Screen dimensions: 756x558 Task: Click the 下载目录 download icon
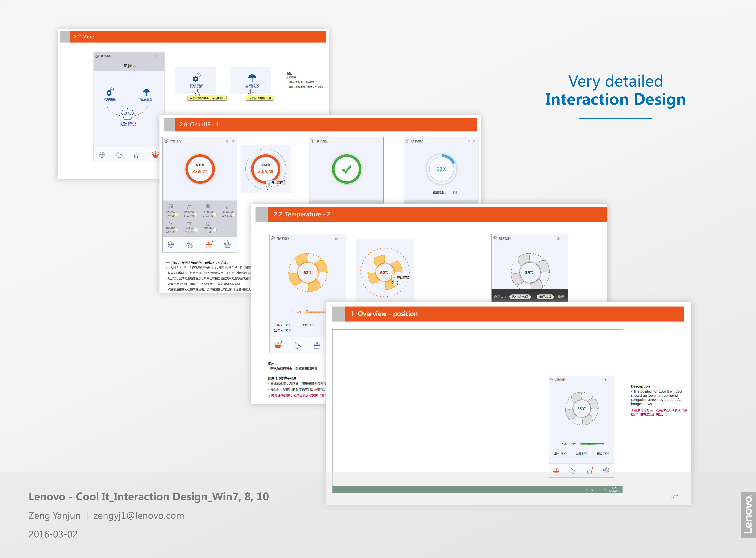pos(208,223)
